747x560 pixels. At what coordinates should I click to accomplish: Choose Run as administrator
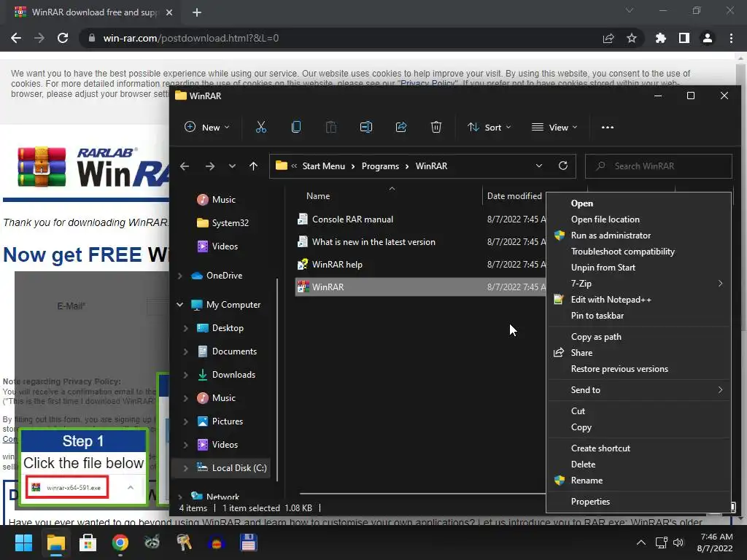pyautogui.click(x=639, y=236)
